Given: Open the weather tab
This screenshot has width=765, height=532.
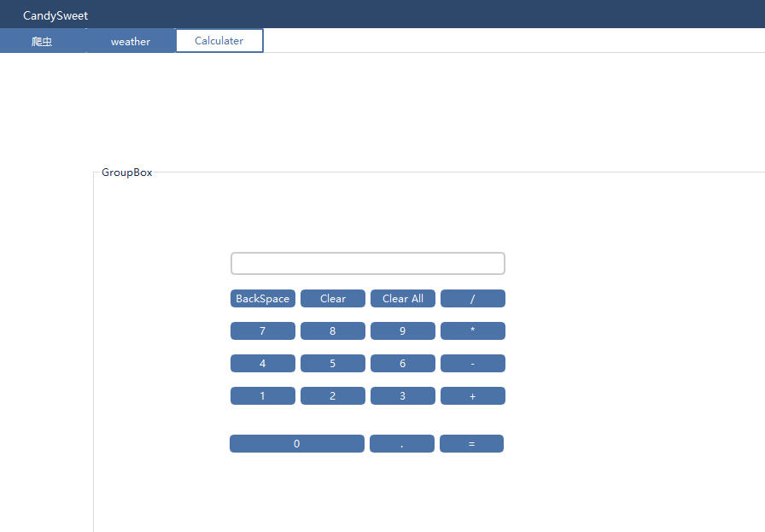Looking at the screenshot, I should click(131, 41).
